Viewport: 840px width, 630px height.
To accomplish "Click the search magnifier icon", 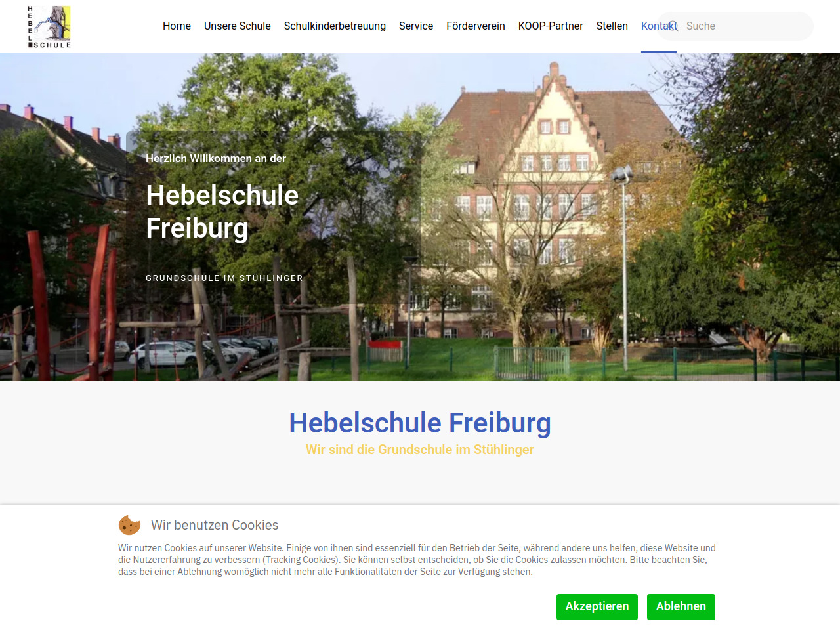I will [x=673, y=26].
